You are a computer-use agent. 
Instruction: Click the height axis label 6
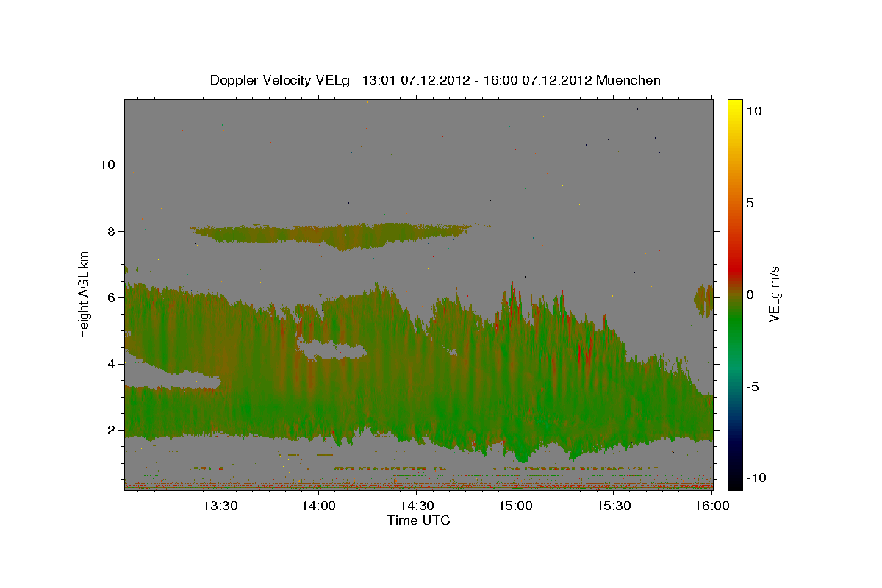point(112,297)
